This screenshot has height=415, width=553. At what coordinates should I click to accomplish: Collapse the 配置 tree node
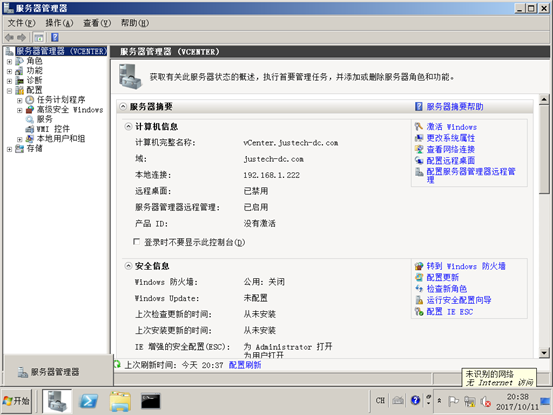(x=10, y=91)
